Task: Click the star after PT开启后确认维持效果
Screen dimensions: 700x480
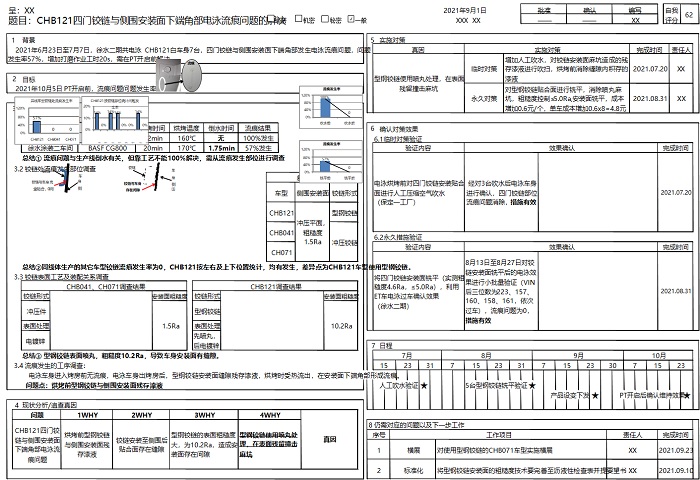Action: point(688,395)
